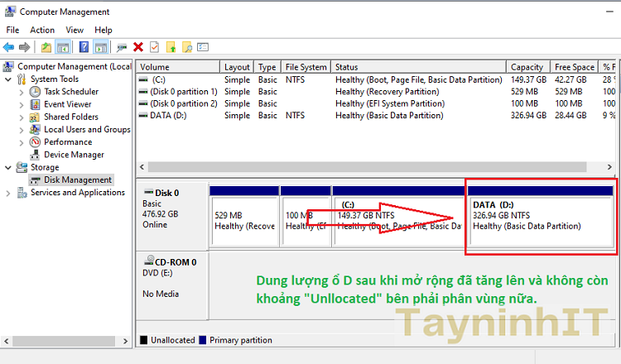Click the Properties checkmark icon in the toolbar

[154, 47]
